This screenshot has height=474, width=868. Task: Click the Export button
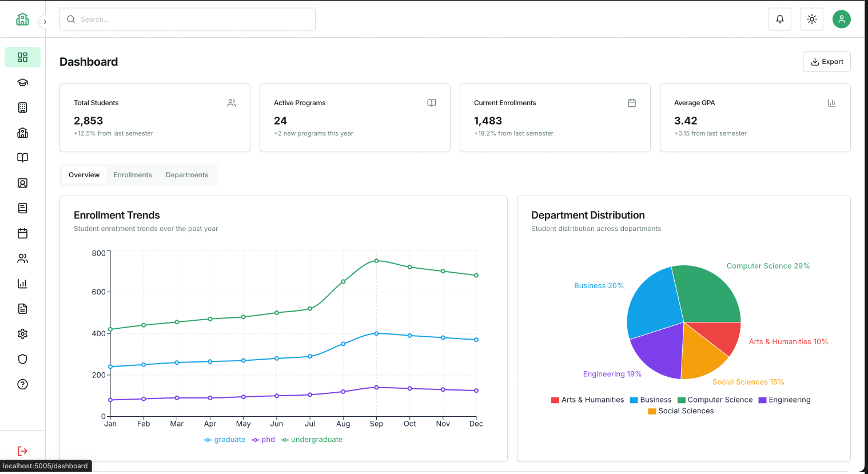(x=826, y=62)
